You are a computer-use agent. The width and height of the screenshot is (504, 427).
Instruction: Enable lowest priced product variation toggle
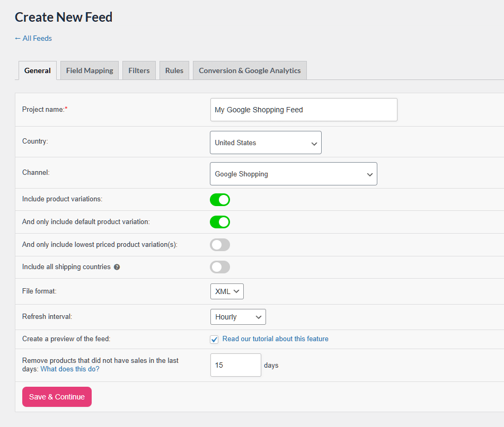click(220, 245)
